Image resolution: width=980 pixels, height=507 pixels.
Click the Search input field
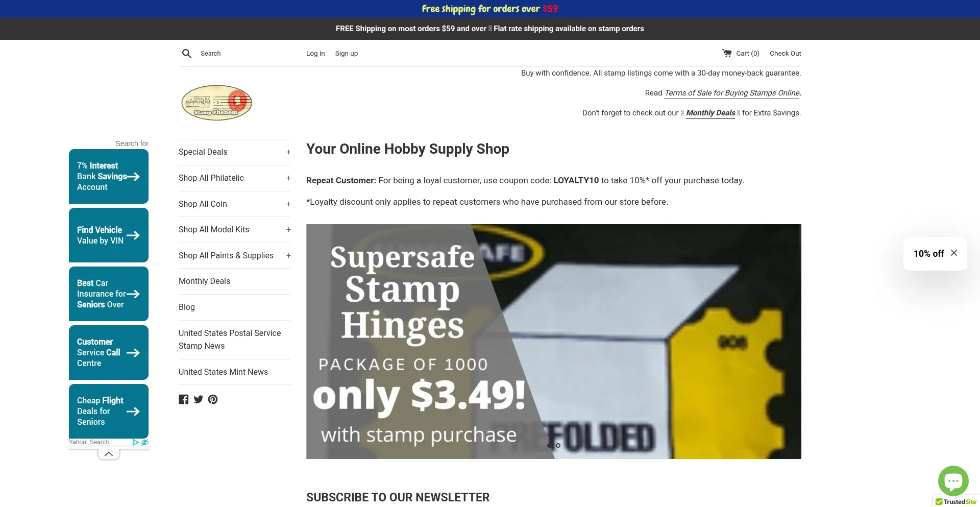[245, 54]
